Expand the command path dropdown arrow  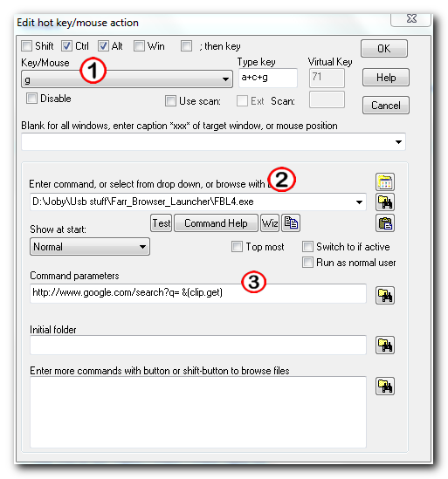tap(359, 202)
